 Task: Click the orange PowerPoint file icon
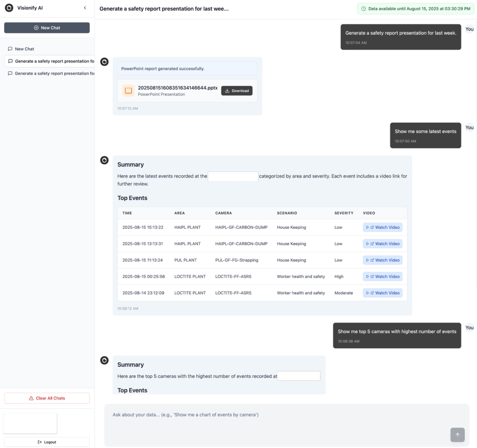pyautogui.click(x=128, y=90)
